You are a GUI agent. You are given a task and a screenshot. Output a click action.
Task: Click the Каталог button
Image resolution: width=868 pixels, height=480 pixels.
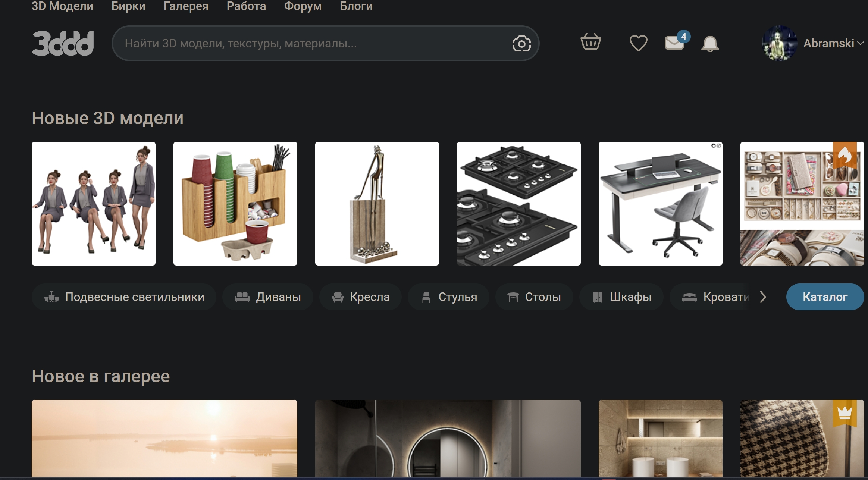pos(825,297)
